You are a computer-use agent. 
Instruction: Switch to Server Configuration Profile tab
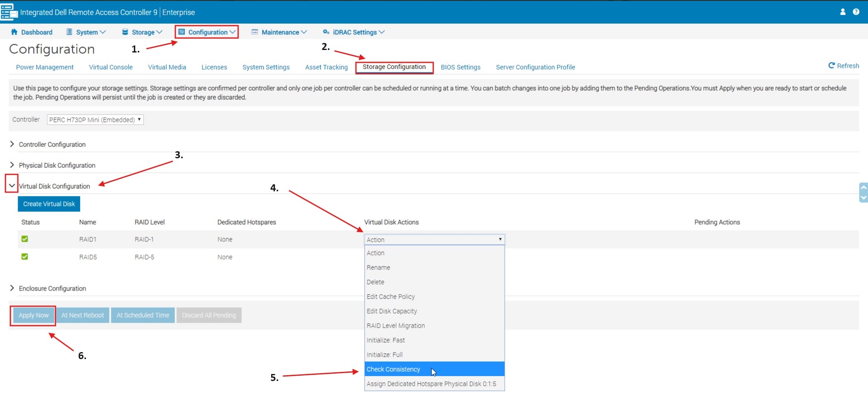(535, 67)
